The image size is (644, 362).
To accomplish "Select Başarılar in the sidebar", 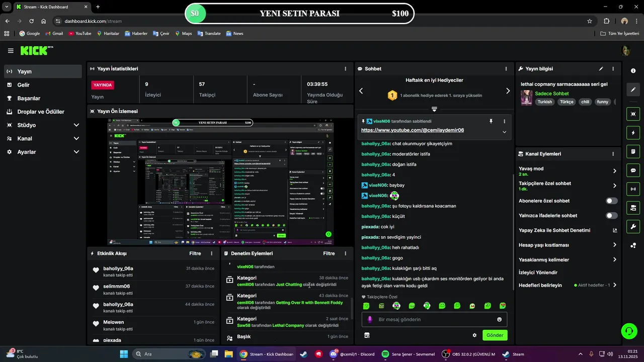I will pos(43,98).
